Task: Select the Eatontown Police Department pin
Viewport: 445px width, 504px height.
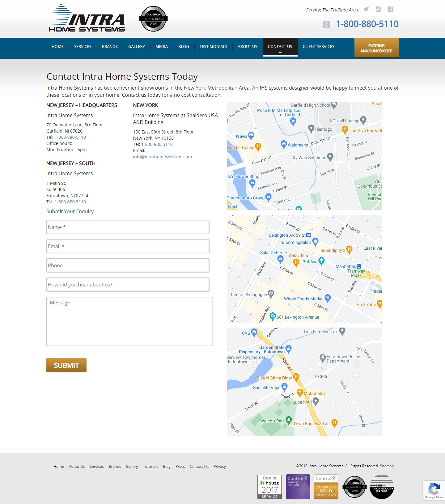Action: pos(323,358)
